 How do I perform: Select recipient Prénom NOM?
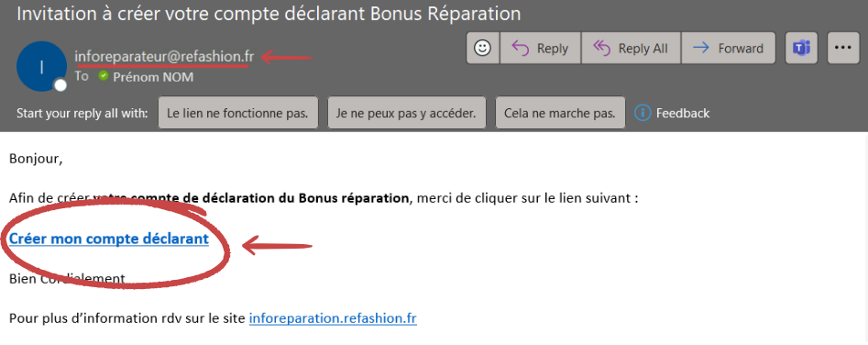coord(153,77)
